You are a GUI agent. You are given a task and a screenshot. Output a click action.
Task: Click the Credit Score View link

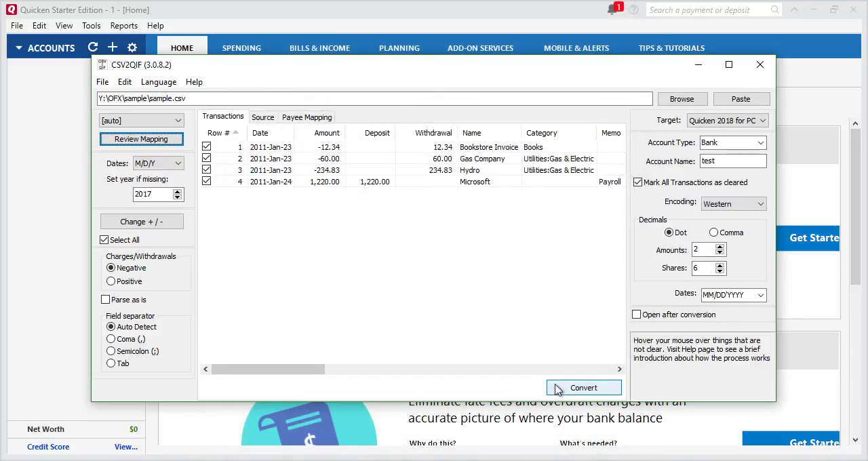pyautogui.click(x=126, y=447)
